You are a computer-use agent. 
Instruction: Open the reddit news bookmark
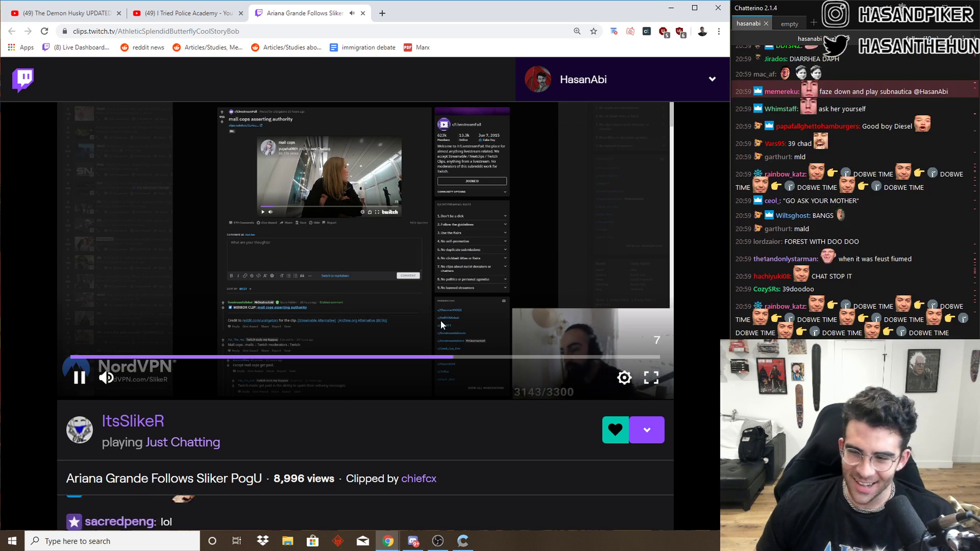pos(143,47)
